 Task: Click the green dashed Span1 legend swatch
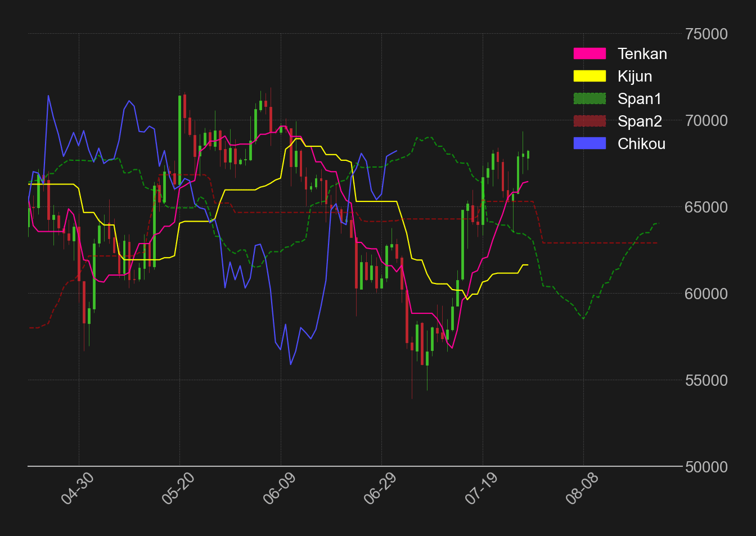click(589, 98)
